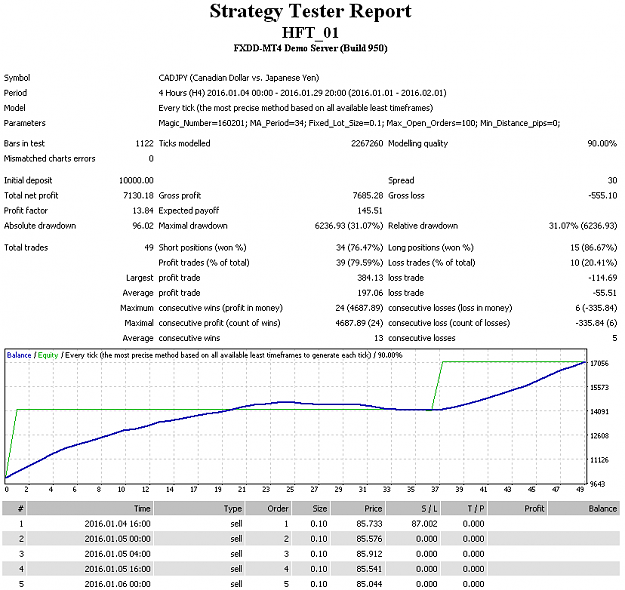Select the row time 2016.01.05 16:00
The height and width of the screenshot is (590, 625).
coord(117,569)
